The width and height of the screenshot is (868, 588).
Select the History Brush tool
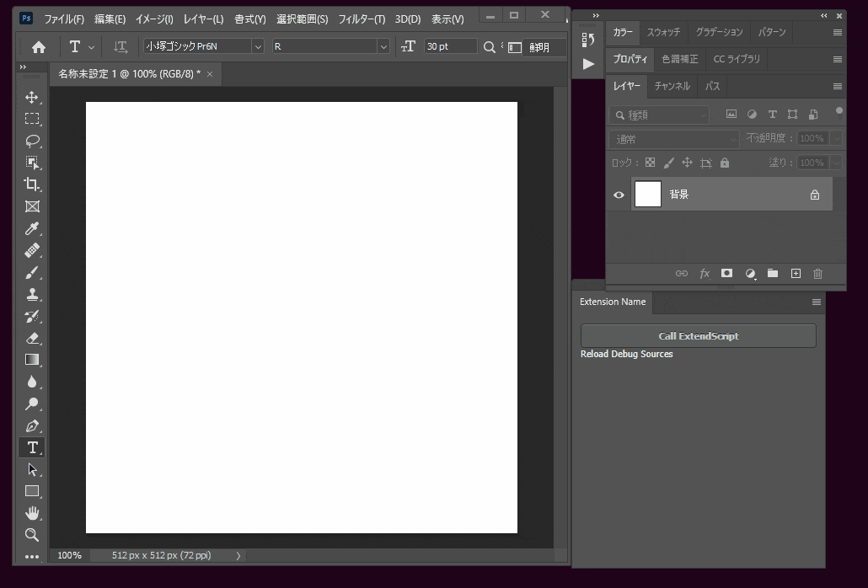[32, 317]
